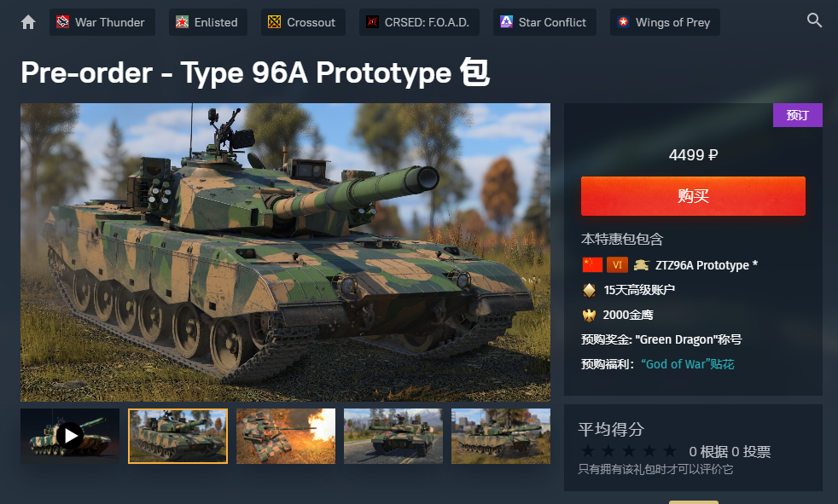The image size is (838, 504).
Task: Open the "God of War" 贴花 link
Action: 687,364
